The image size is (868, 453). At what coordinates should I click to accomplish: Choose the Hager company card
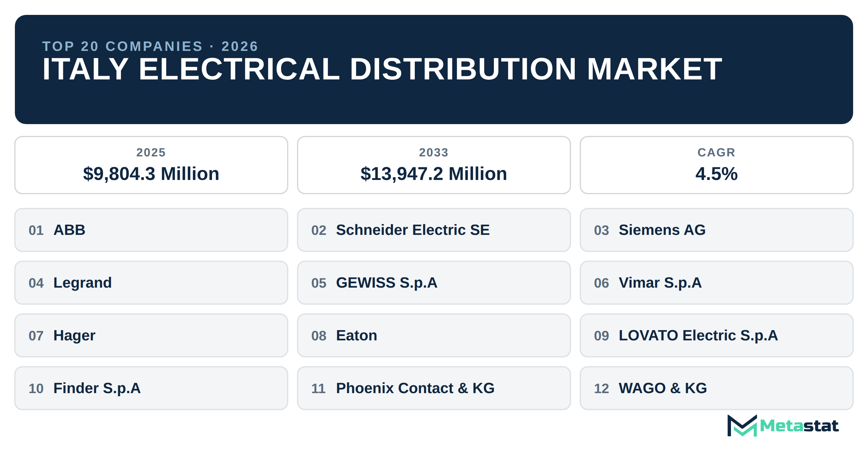tap(151, 335)
